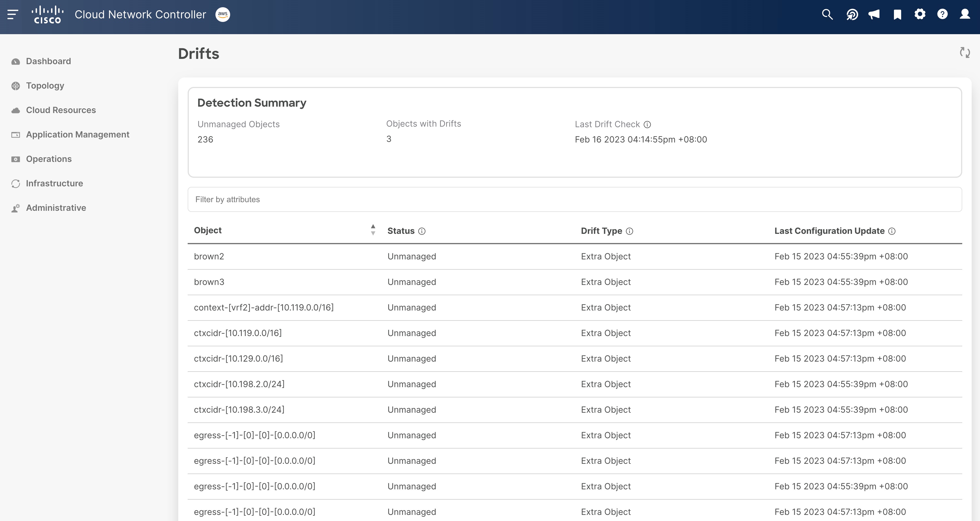This screenshot has height=521, width=980.
Task: Expand Application Management in the sidebar
Action: [x=78, y=134]
